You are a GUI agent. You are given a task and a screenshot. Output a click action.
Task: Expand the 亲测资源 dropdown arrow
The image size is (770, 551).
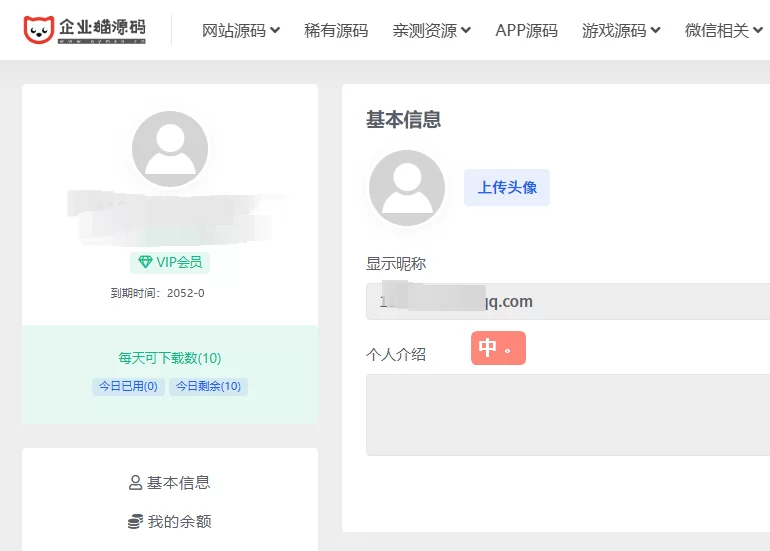click(x=466, y=30)
